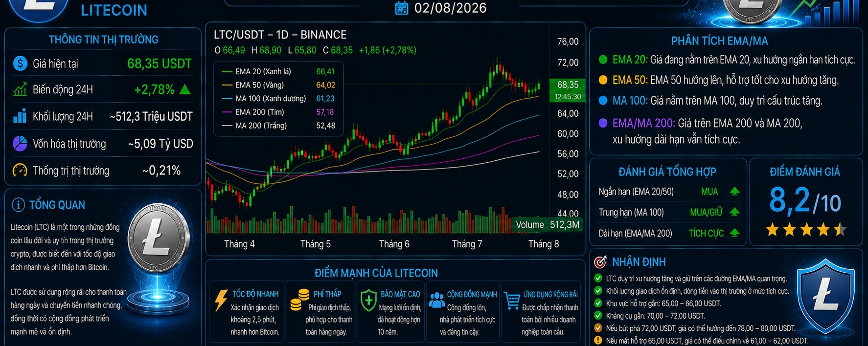This screenshot has height=346, width=868.
Task: Click the up arrow in Trung hạn row
Action: point(734,212)
